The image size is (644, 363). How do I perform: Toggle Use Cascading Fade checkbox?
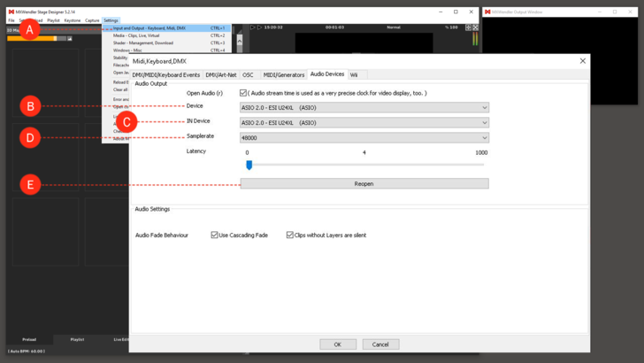click(214, 235)
